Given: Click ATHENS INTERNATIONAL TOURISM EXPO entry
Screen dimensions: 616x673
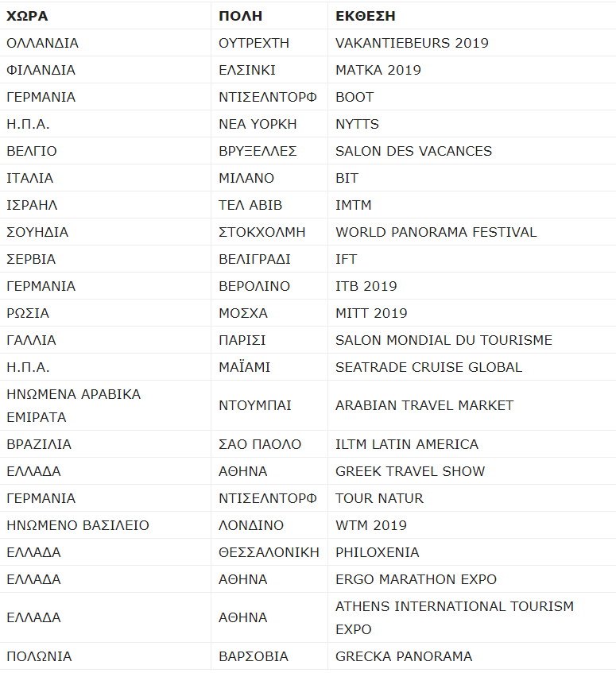Looking at the screenshot, I should (454, 617).
